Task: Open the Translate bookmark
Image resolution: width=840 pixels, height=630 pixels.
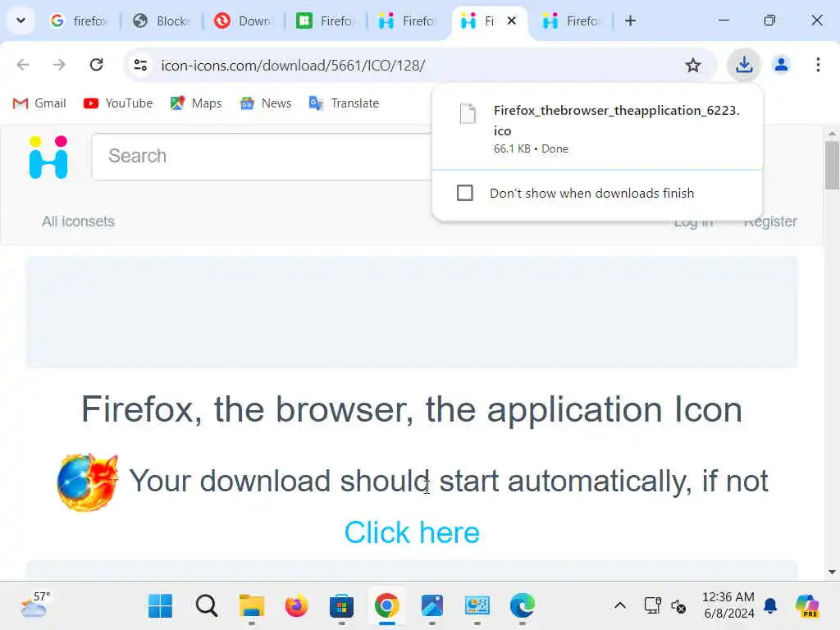Action: point(344,103)
